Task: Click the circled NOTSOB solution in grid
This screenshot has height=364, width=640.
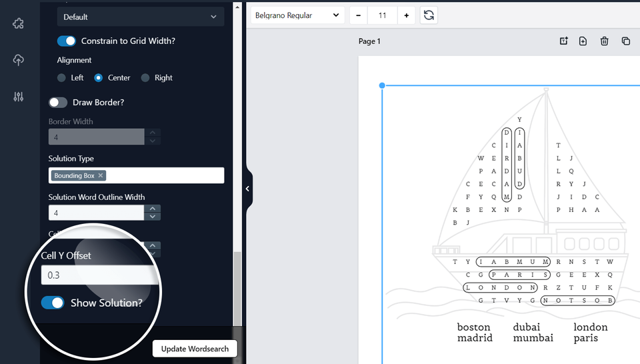Action: click(577, 301)
